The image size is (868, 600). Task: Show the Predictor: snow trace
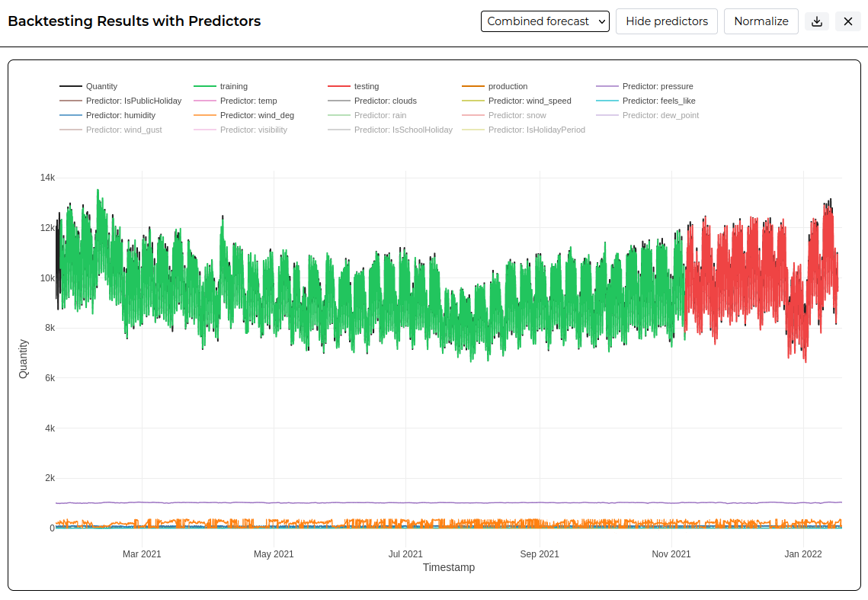point(504,115)
